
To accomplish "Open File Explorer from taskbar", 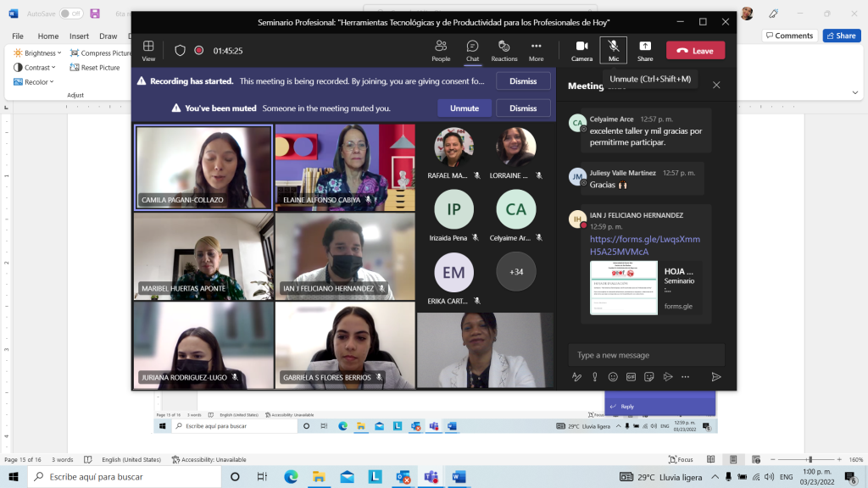I will (x=319, y=476).
